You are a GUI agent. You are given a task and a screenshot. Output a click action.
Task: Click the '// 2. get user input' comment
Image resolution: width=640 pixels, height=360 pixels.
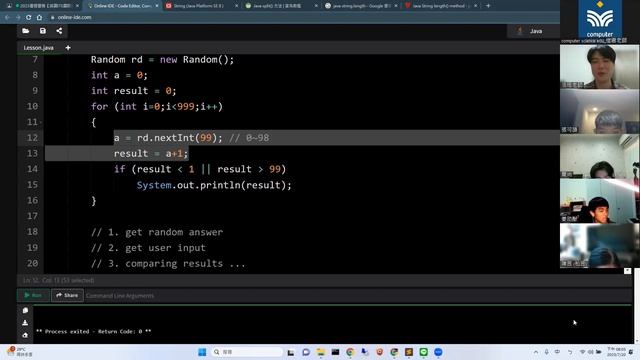click(148, 248)
